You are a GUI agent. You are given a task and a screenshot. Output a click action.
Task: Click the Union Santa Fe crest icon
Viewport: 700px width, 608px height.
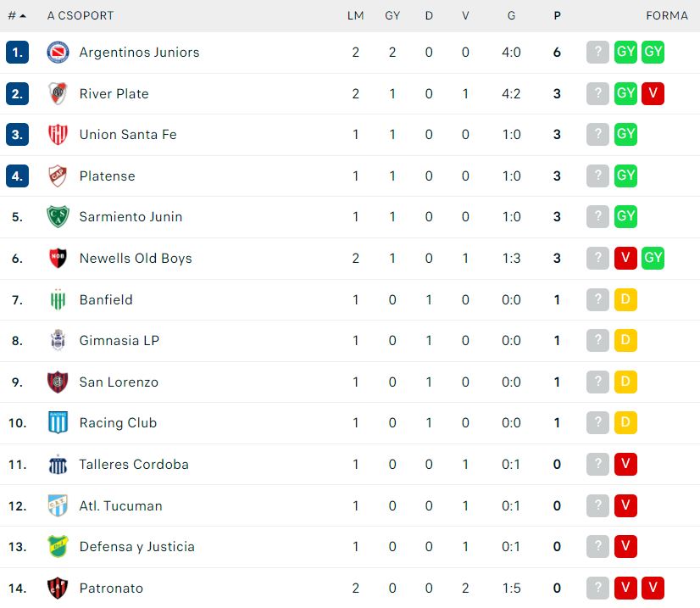pos(58,134)
